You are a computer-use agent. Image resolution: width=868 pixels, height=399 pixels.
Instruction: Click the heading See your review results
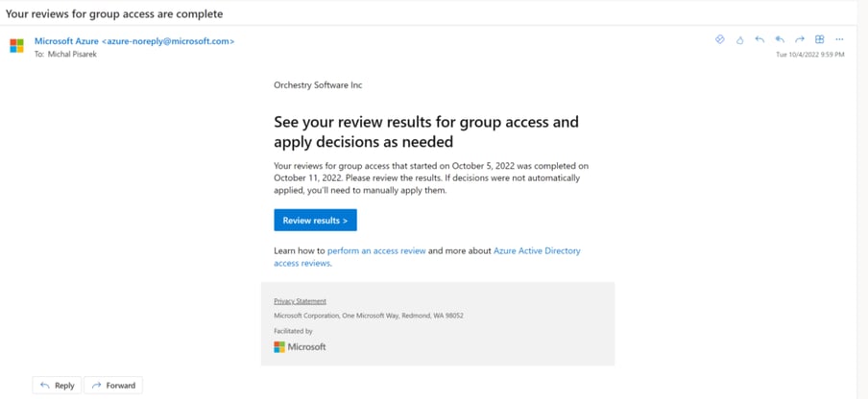426,131
